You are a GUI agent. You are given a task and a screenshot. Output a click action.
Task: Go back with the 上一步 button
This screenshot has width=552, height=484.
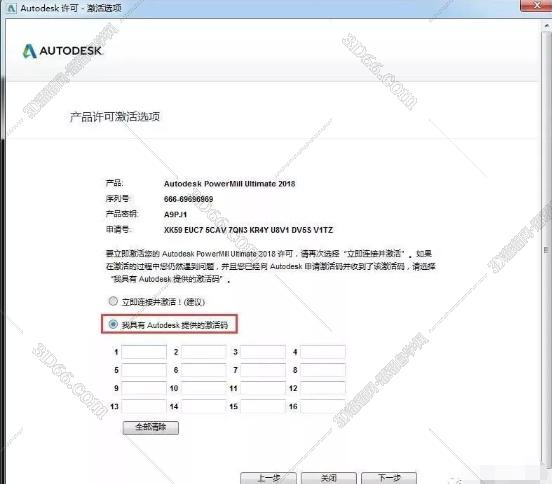pyautogui.click(x=268, y=478)
